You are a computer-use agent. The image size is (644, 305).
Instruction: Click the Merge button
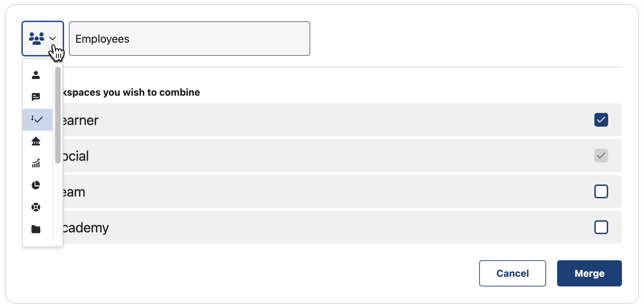[x=589, y=273]
